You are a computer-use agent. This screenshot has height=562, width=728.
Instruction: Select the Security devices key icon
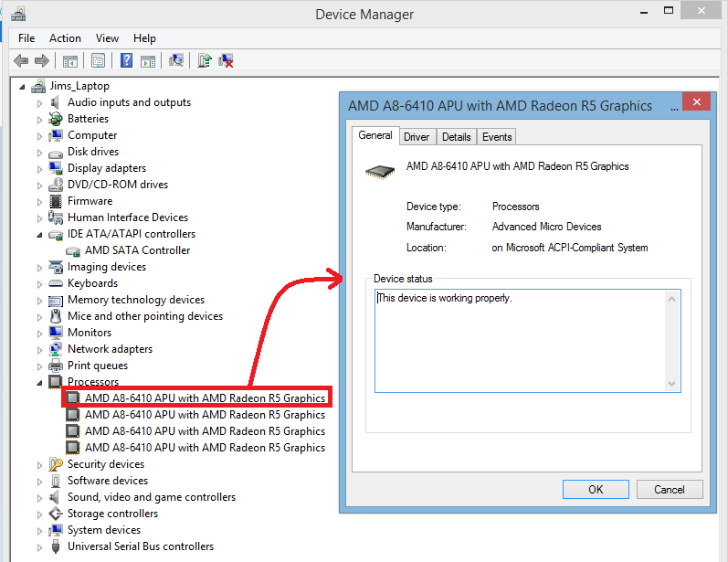(56, 464)
